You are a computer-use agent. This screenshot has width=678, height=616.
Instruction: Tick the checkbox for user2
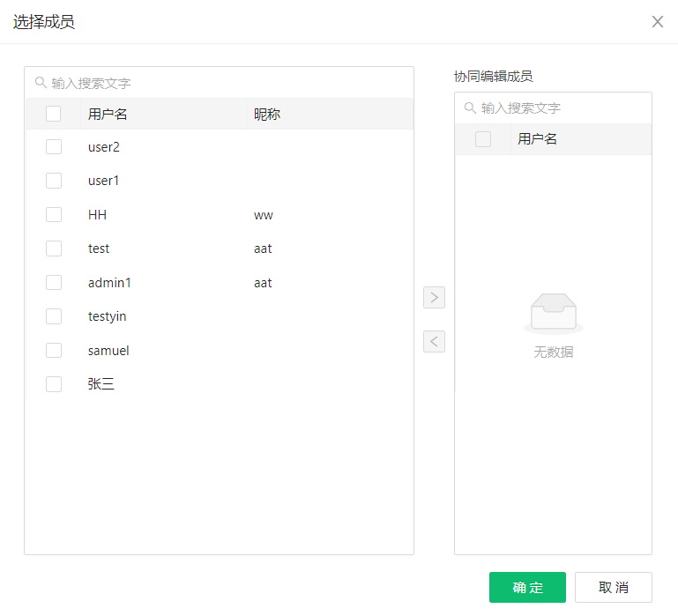54,147
